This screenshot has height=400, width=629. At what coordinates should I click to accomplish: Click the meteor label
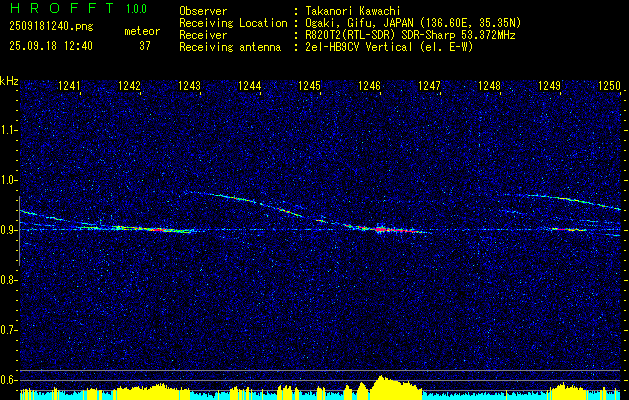point(142,31)
